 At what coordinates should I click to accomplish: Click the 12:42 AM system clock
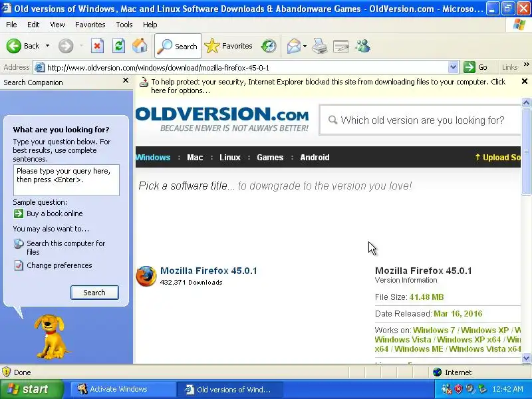point(507,389)
